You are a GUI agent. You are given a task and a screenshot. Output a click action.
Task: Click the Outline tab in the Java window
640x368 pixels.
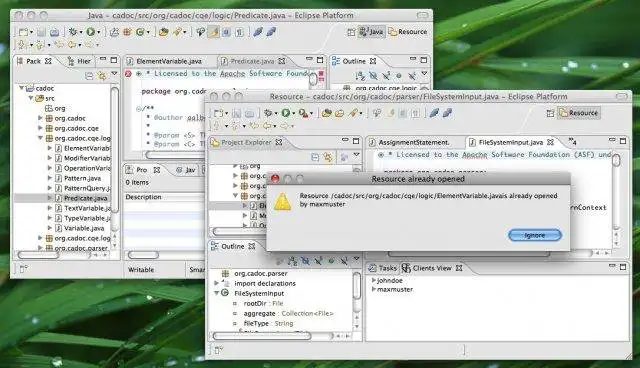(353, 61)
